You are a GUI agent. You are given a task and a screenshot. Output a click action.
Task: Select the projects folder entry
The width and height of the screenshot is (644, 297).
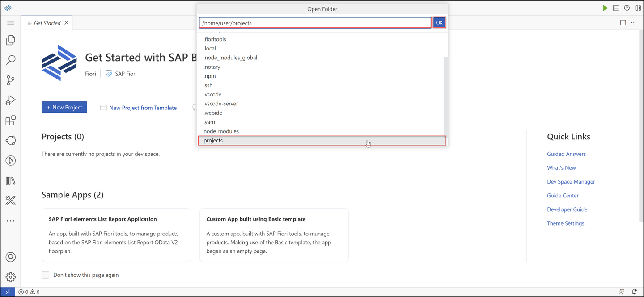click(x=322, y=141)
